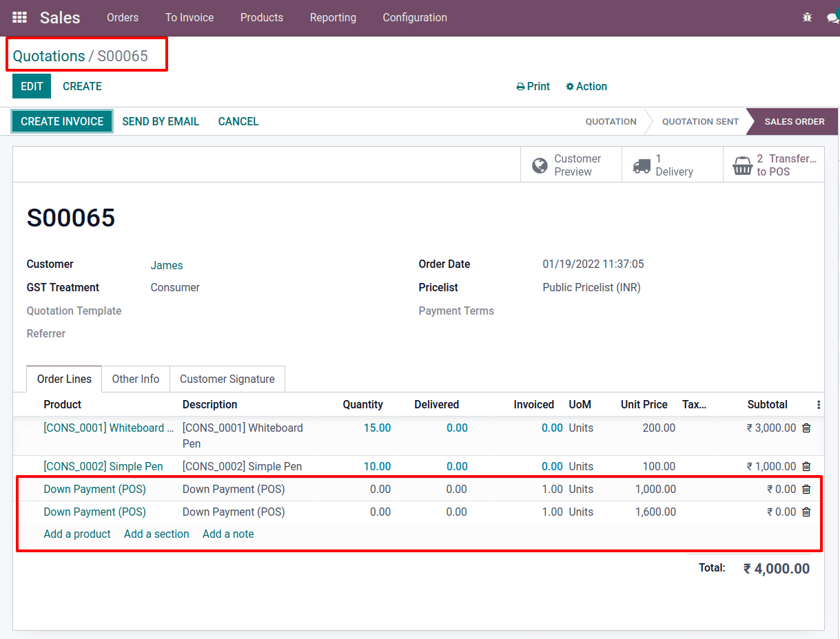Open the Reporting menu
This screenshot has height=639, width=840.
point(333,17)
